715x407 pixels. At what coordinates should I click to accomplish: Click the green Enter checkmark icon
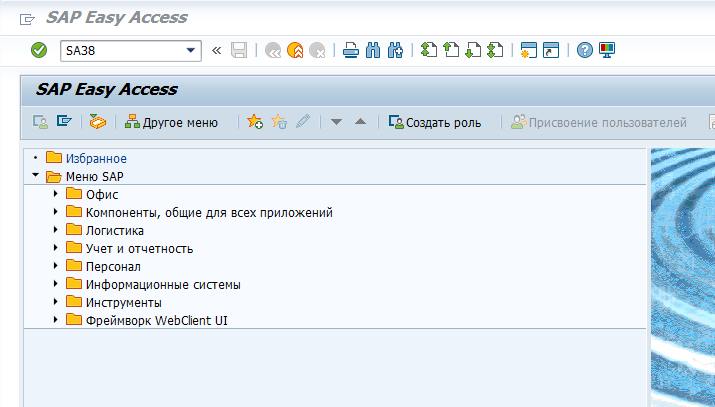[x=39, y=50]
